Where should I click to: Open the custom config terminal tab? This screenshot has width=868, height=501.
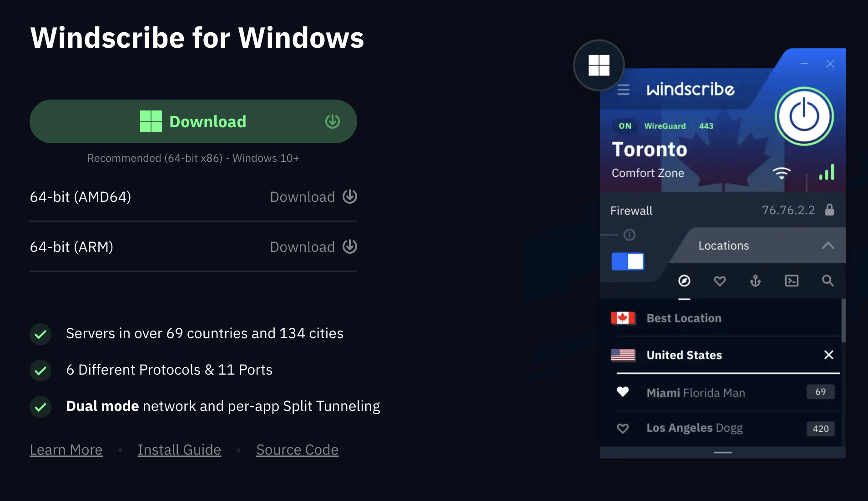point(792,281)
